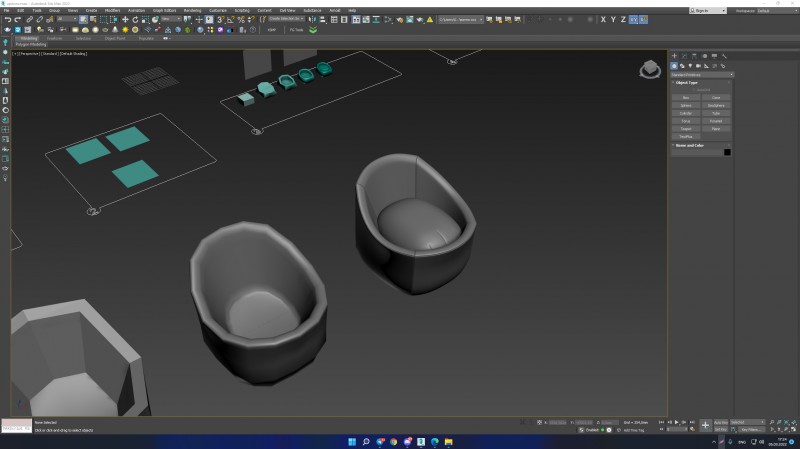The width and height of the screenshot is (800, 449).
Task: Select the Link tool icon
Action: point(30,20)
